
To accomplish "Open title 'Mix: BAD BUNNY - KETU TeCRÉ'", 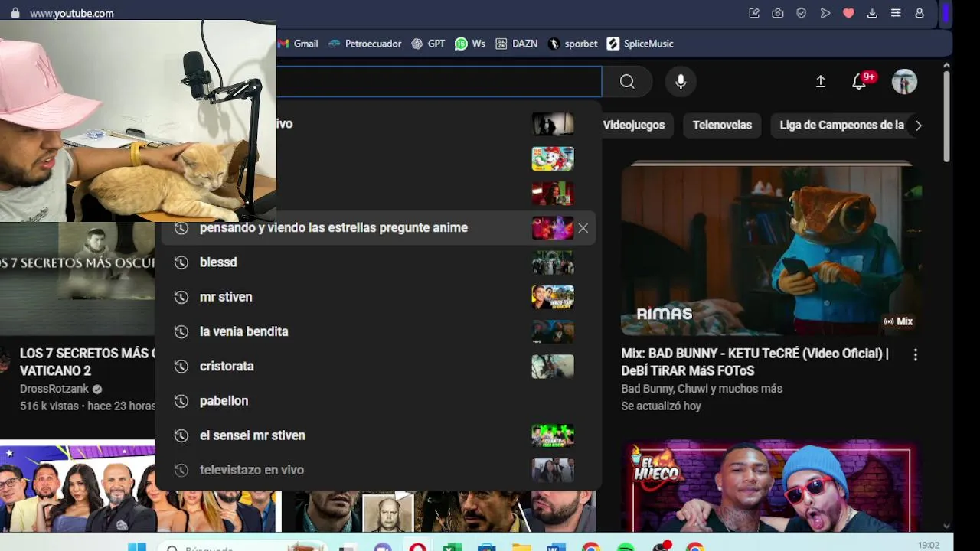I will (x=755, y=362).
